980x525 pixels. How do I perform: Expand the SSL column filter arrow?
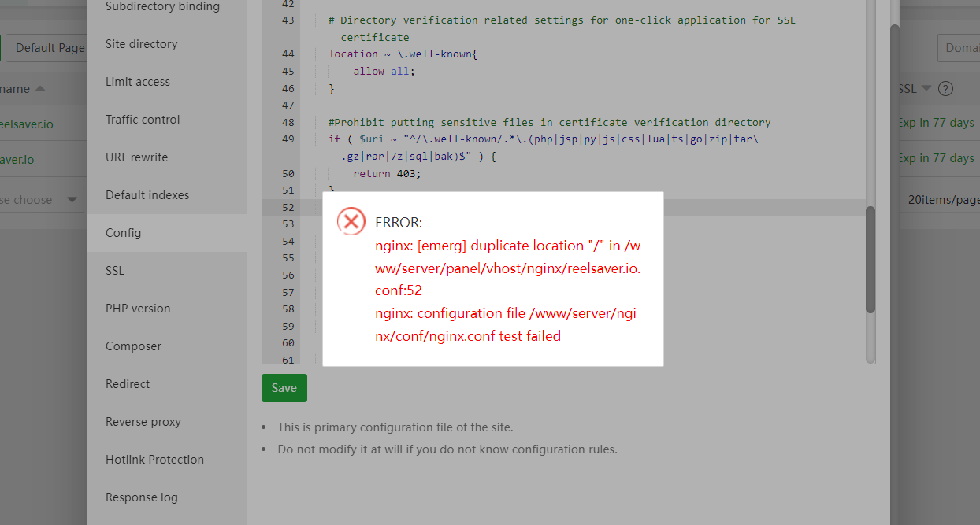[x=926, y=89]
